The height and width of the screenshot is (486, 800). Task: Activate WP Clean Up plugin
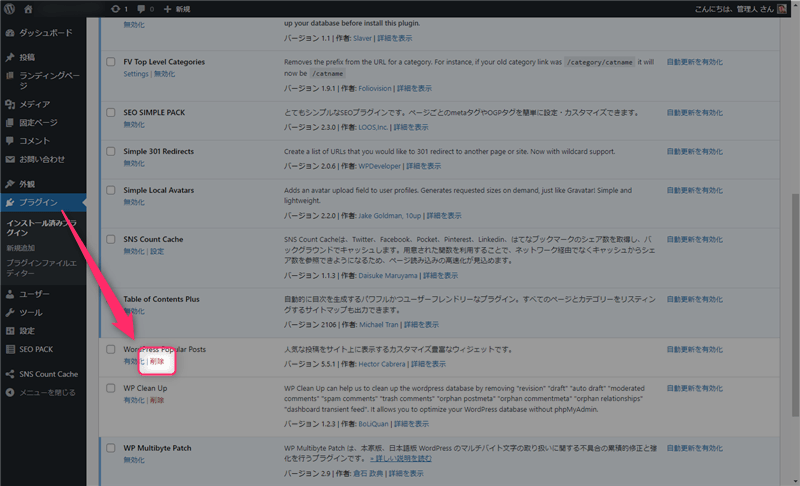tap(134, 400)
